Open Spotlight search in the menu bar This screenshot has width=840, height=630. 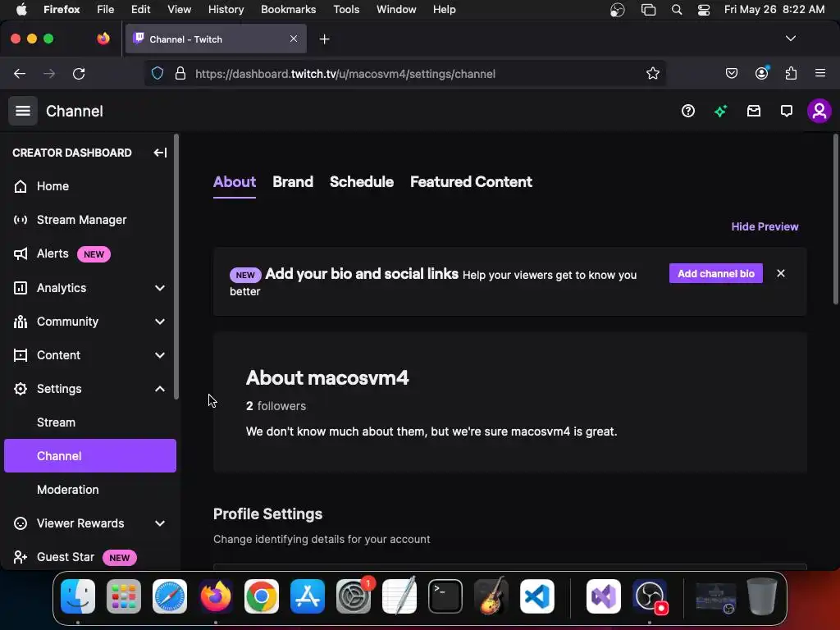(677, 10)
